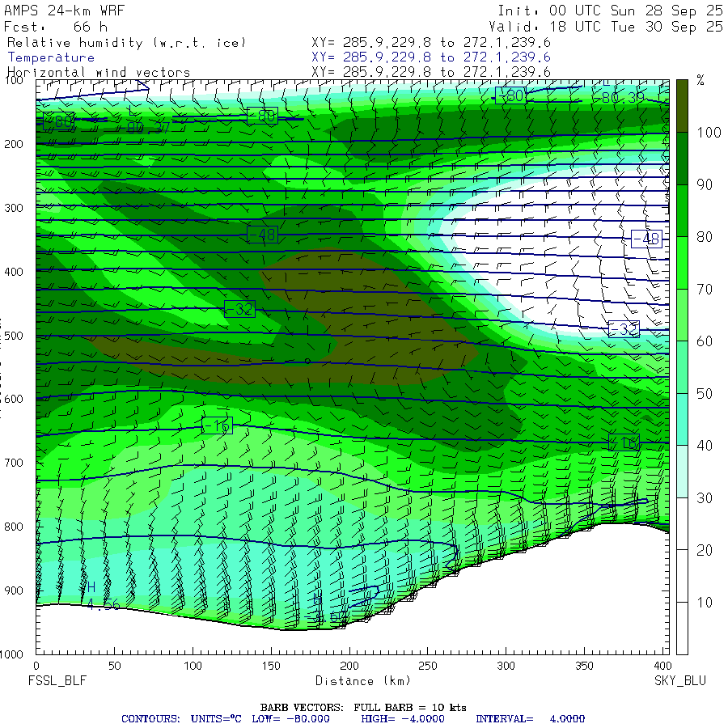The width and height of the screenshot is (728, 728).
Task: Click the pressure axis label '1000'
Action: tap(11, 654)
